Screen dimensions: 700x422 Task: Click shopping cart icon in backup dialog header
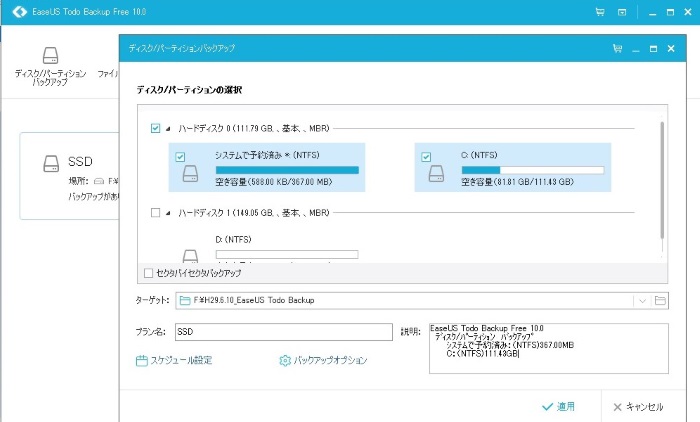coord(618,48)
